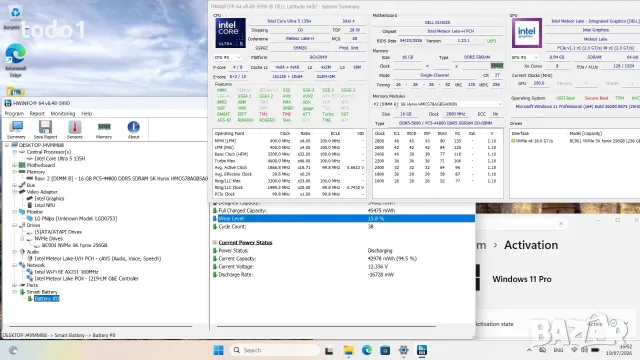This screenshot has height=360, width=640.
Task: Expand the Motherboard tree node
Action: click(x=15, y=165)
